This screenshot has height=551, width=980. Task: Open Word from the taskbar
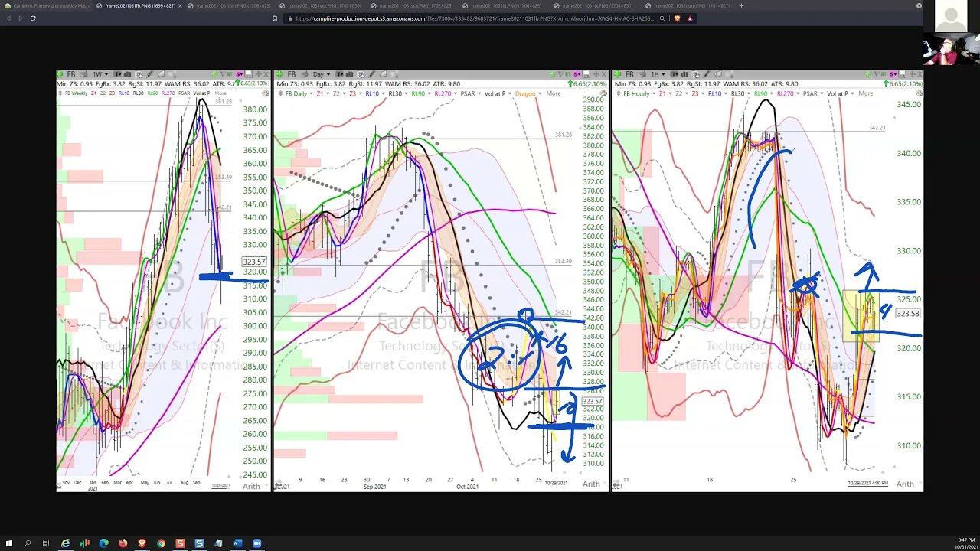237,543
